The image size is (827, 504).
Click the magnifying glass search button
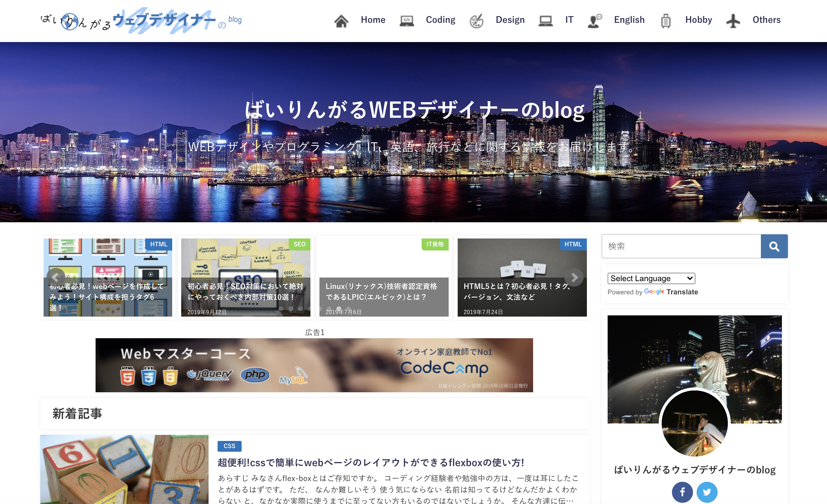774,246
